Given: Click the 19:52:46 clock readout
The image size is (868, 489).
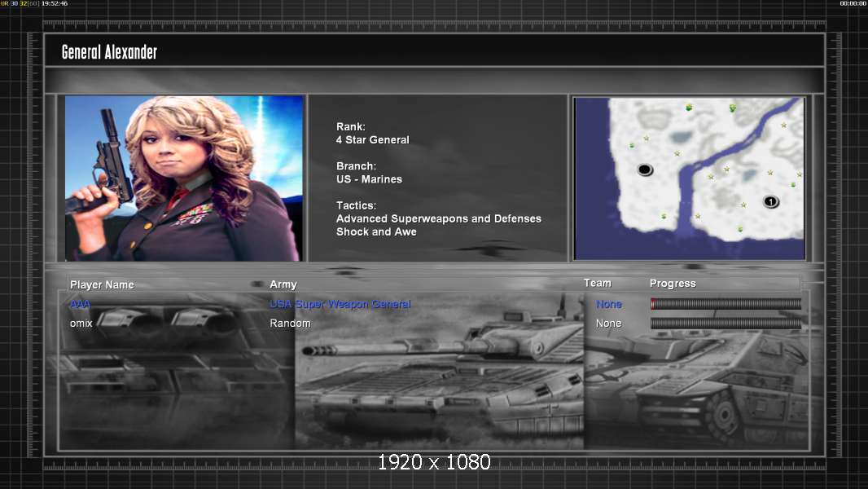Looking at the screenshot, I should click(55, 3).
